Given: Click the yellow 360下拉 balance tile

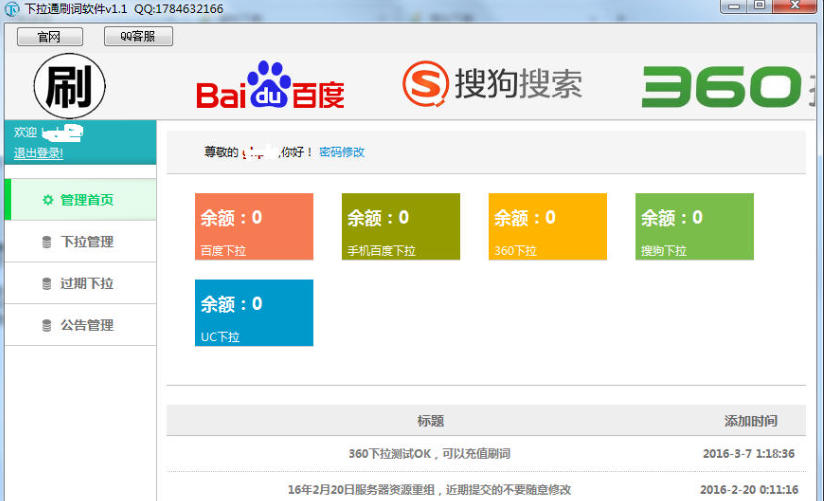Looking at the screenshot, I should (x=548, y=227).
